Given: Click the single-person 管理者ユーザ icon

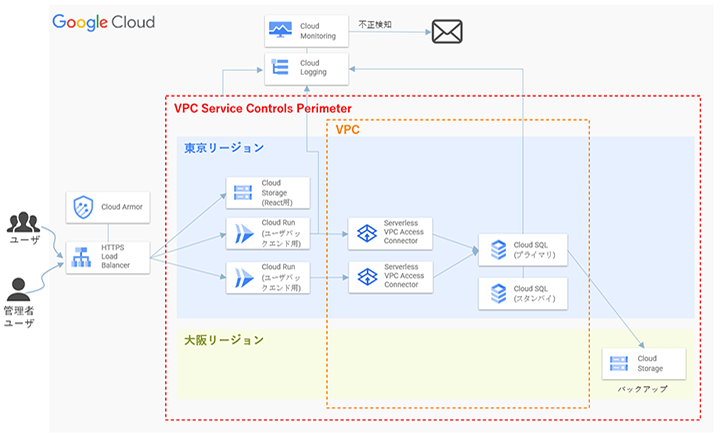Looking at the screenshot, I should (18, 290).
